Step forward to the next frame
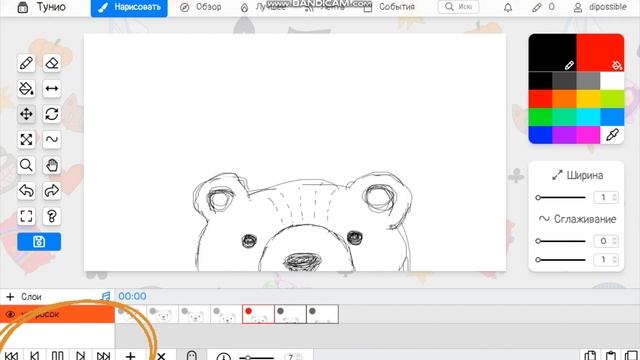 point(80,356)
